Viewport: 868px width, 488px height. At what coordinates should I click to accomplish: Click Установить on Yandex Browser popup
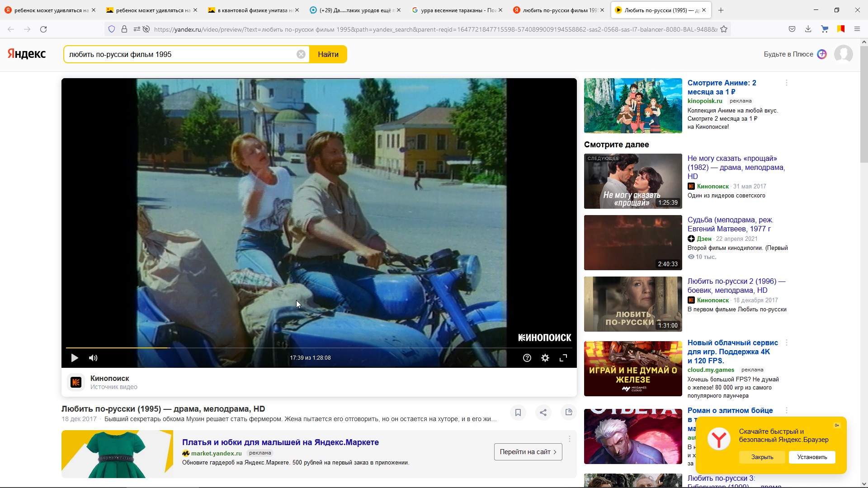coord(812,457)
